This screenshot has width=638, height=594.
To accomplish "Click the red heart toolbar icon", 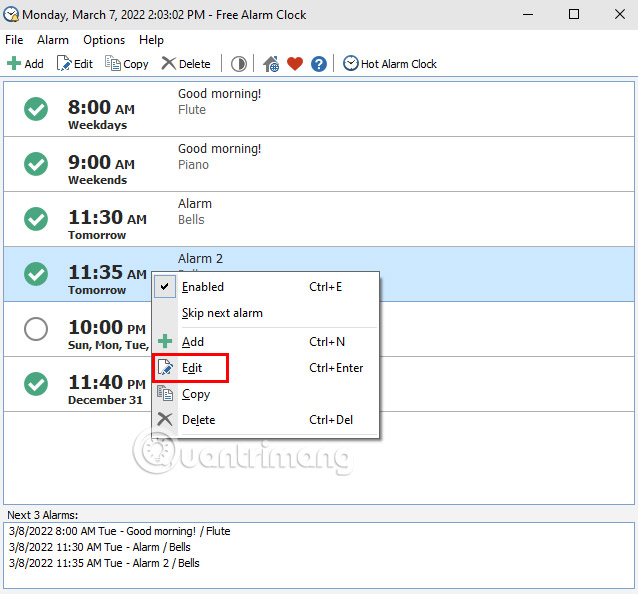I will pos(295,64).
